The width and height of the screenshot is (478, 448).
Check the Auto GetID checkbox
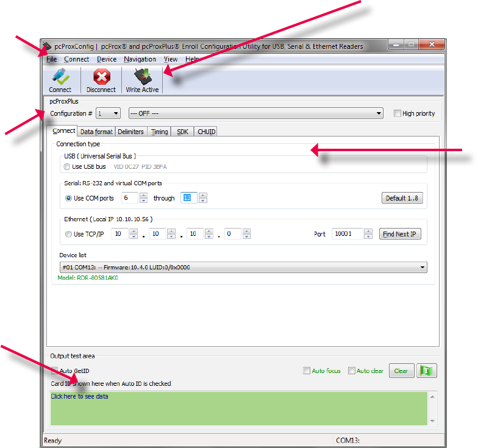click(x=55, y=371)
